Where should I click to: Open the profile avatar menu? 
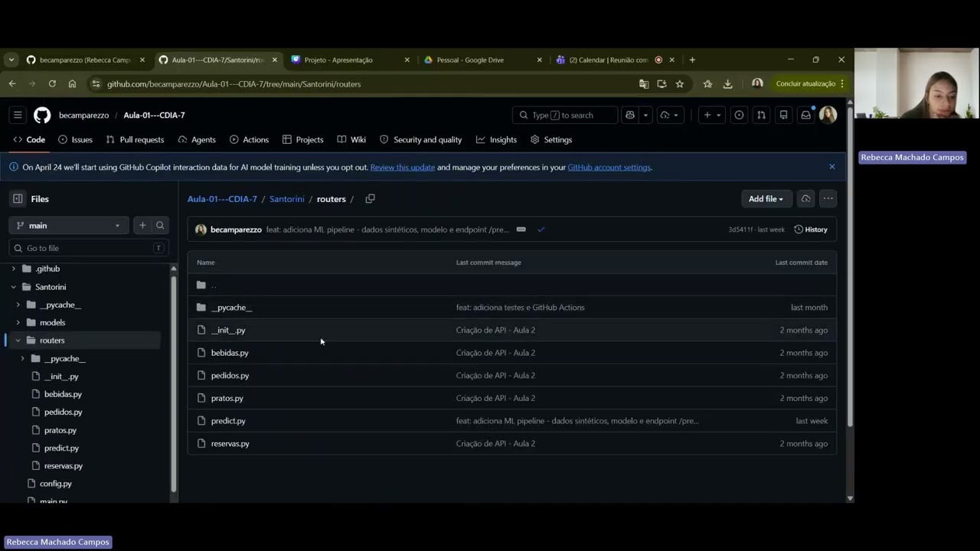[x=828, y=115]
